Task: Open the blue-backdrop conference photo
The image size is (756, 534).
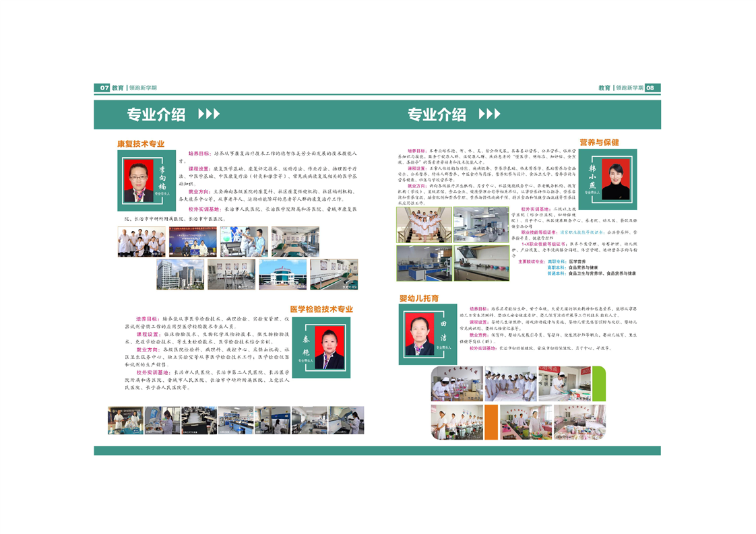Action: 193,242
